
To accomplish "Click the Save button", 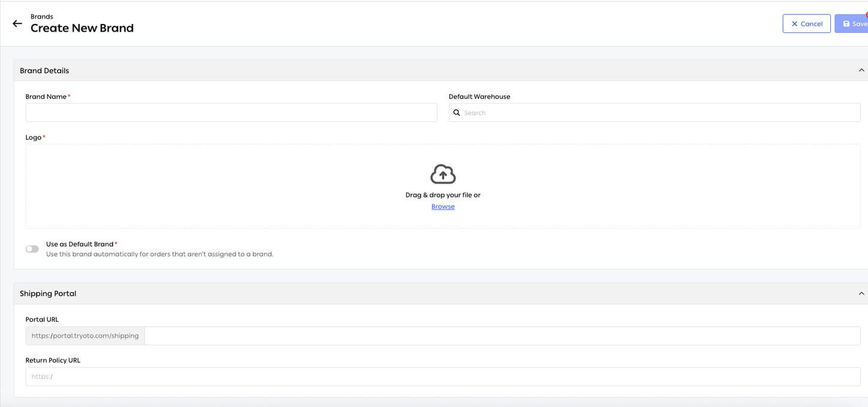I will [851, 23].
